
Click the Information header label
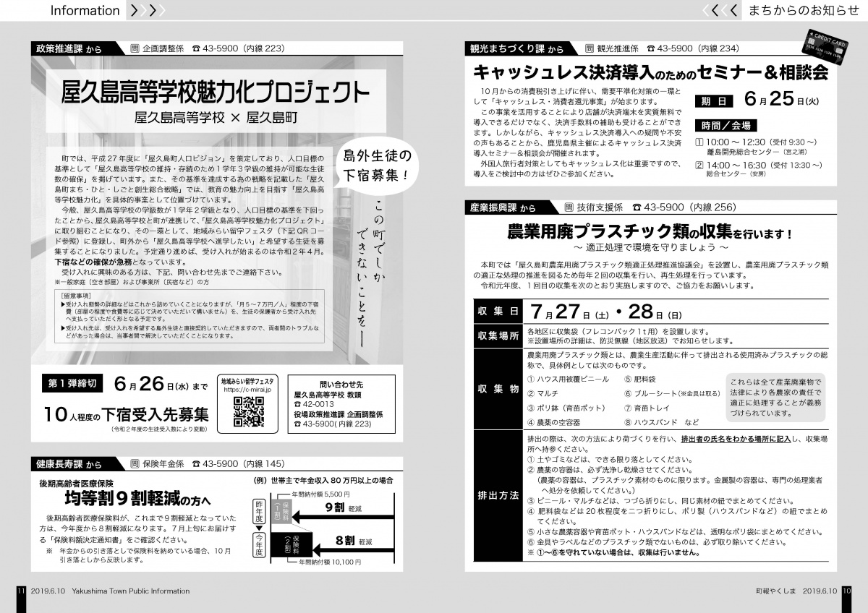[85, 11]
